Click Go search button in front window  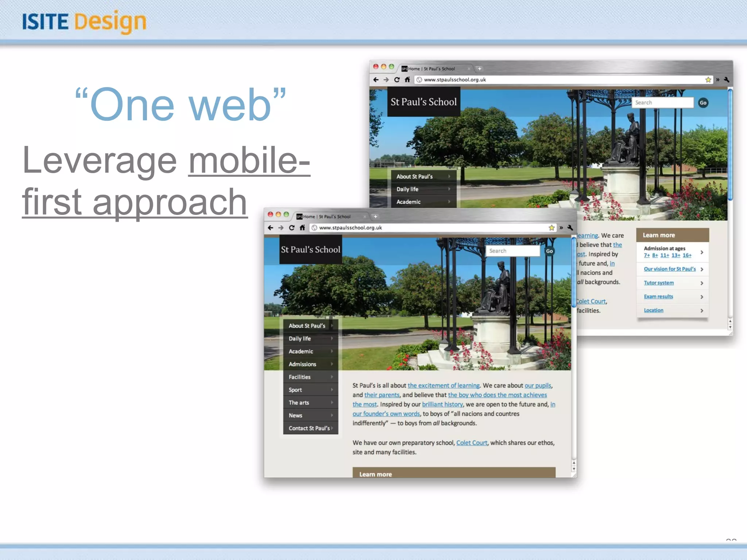[549, 251]
